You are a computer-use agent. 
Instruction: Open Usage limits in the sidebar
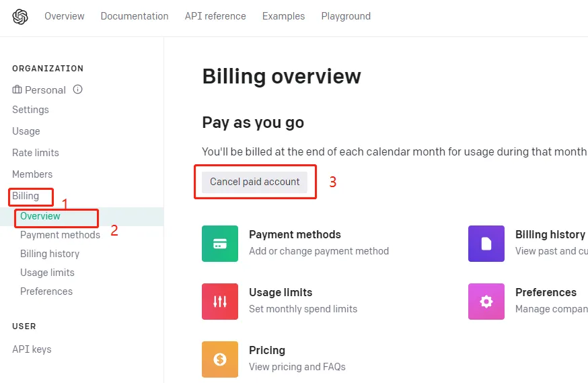47,273
